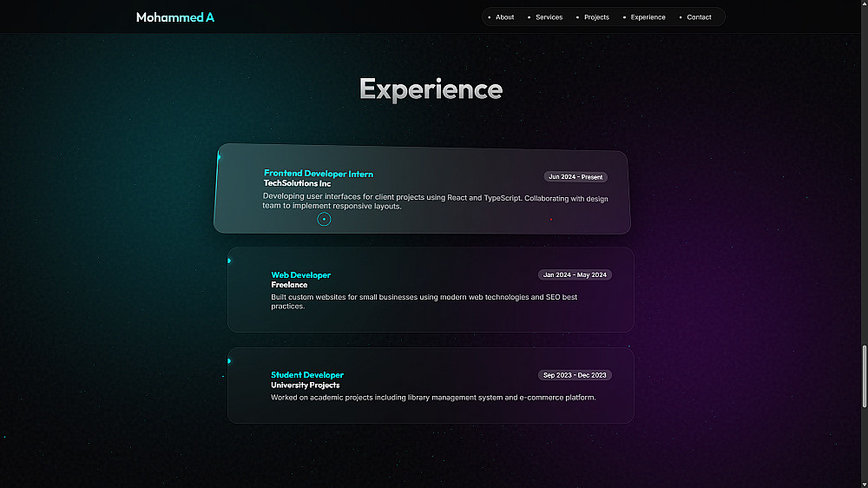Click the cyan timeline dot on the Student Developer card

click(229, 361)
